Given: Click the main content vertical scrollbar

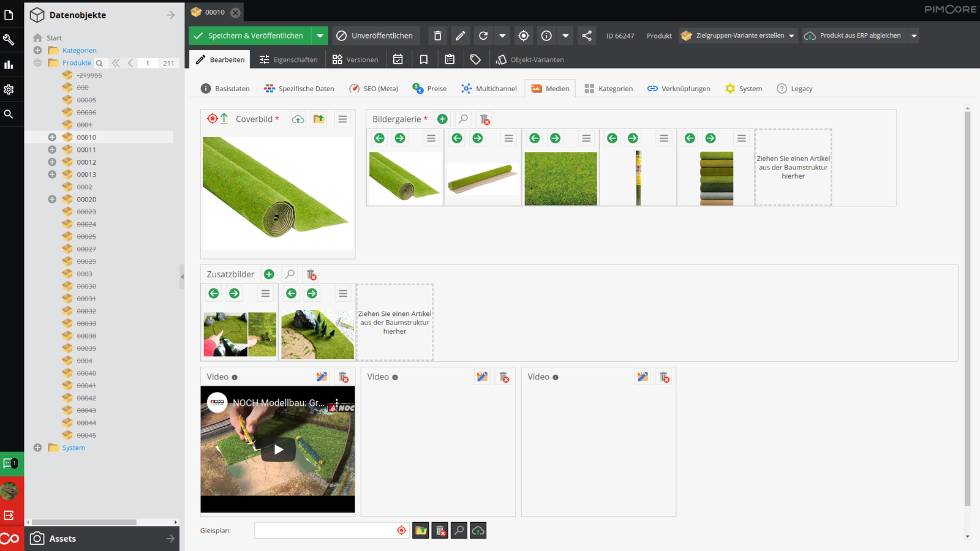Looking at the screenshot, I should click(967, 309).
